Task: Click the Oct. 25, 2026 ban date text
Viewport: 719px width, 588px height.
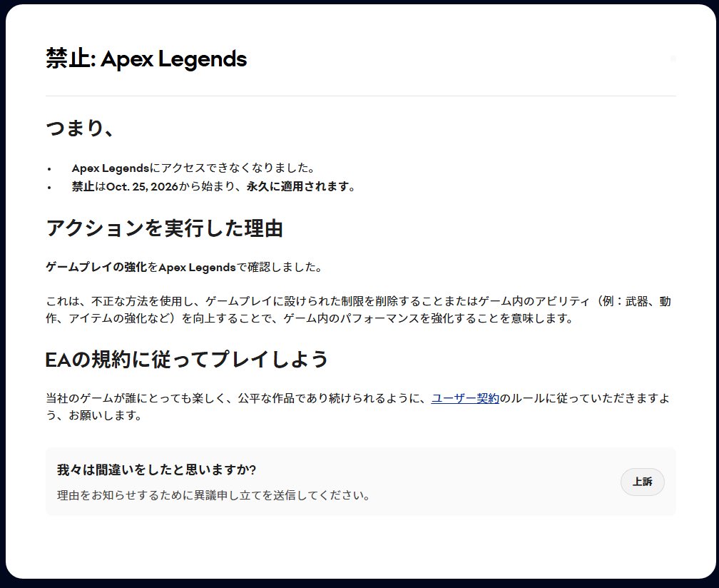Action: point(142,187)
